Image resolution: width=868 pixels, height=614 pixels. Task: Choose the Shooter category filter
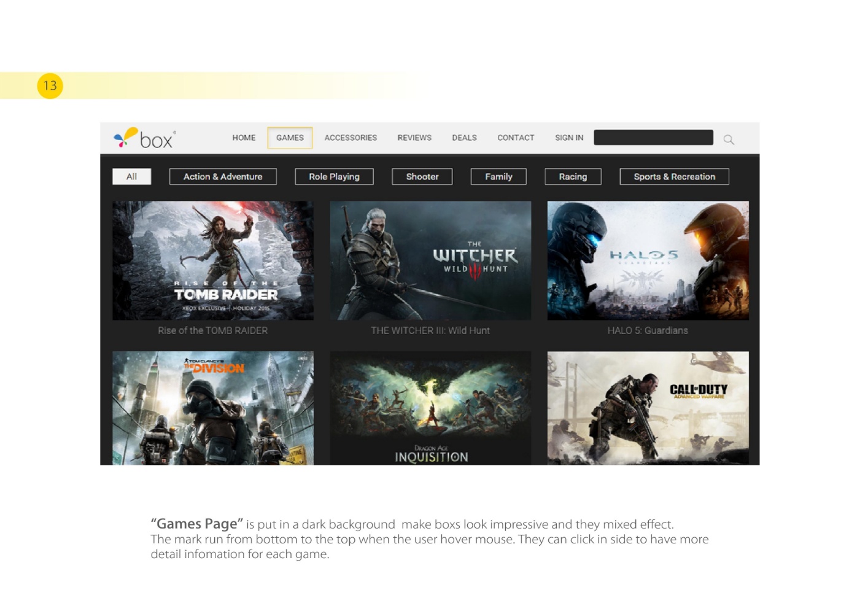tap(422, 177)
